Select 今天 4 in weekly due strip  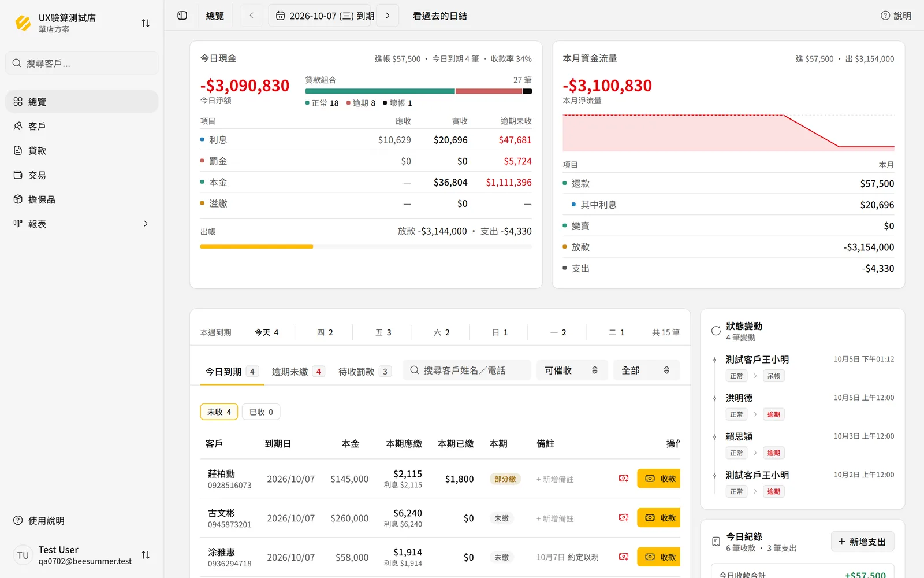(x=267, y=332)
